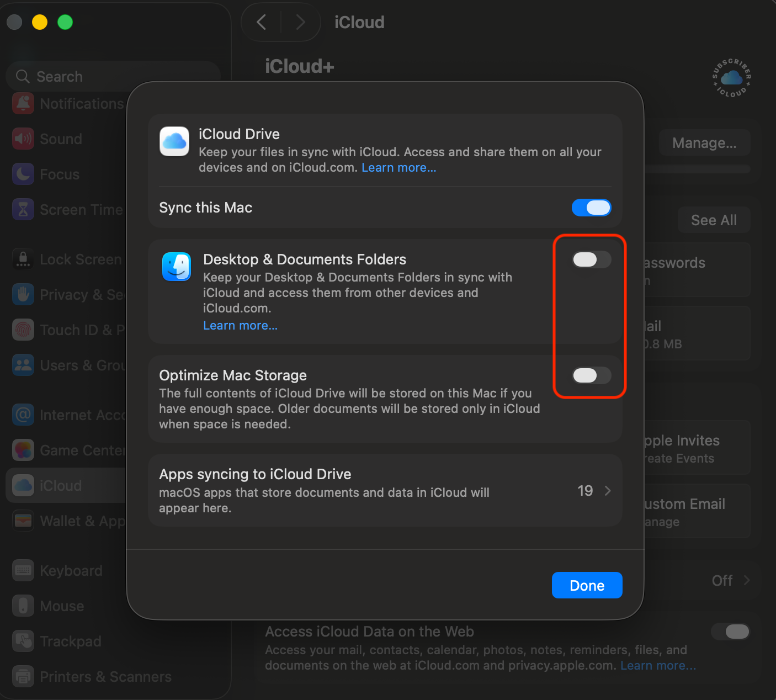Go back with the left arrow button

click(262, 22)
